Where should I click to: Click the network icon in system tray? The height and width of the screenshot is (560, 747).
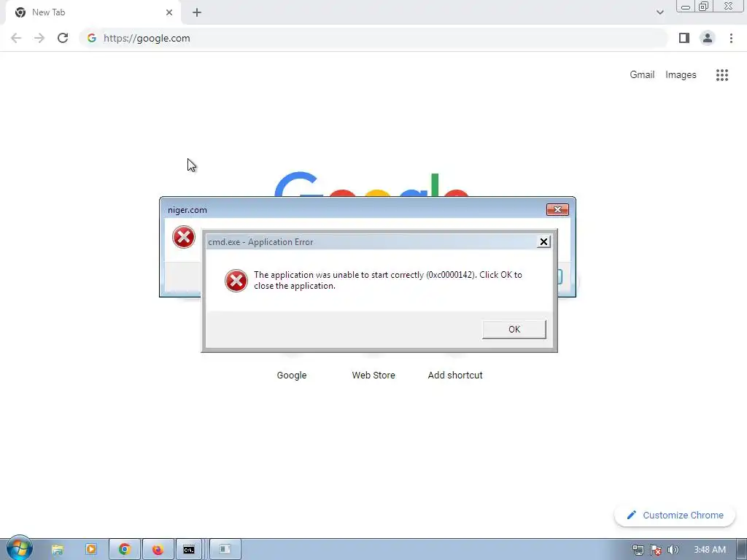pyautogui.click(x=638, y=550)
